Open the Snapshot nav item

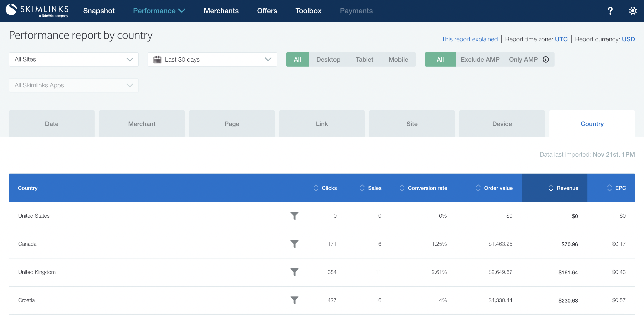tap(99, 11)
